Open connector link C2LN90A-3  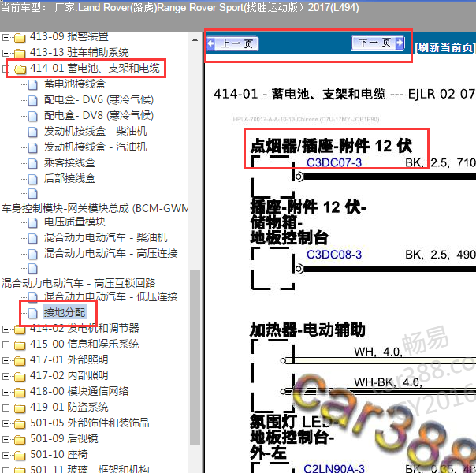pos(334,468)
